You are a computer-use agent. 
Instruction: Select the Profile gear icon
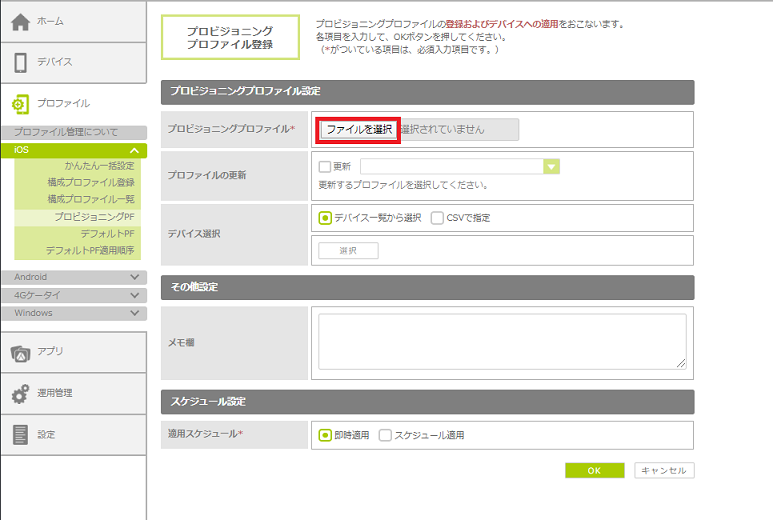coord(21,103)
